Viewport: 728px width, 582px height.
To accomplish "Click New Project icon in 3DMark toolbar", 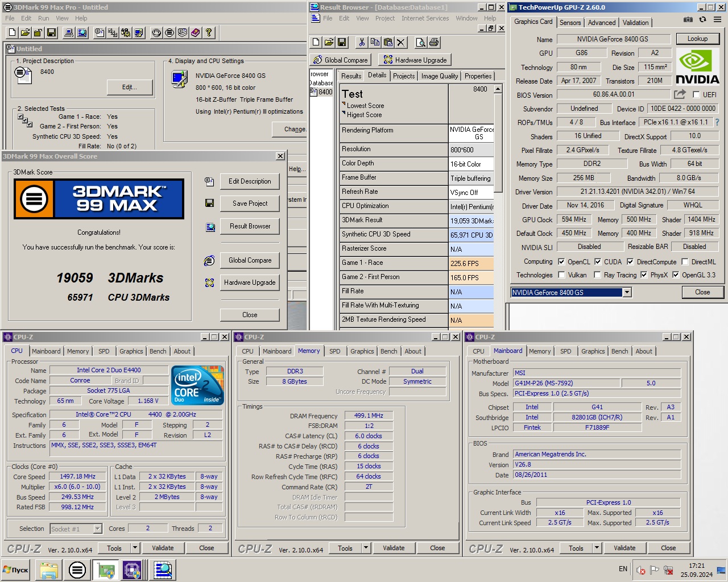I will (x=12, y=33).
